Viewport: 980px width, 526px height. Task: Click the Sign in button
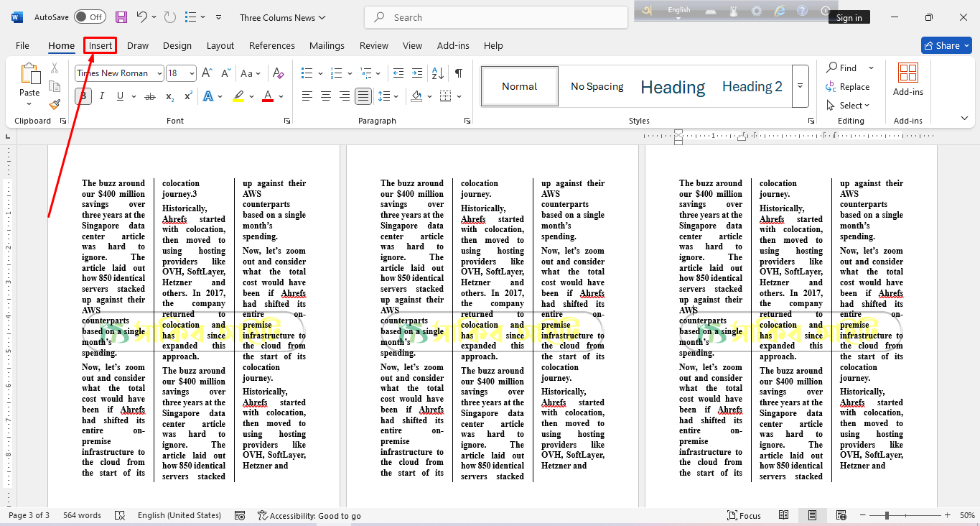pyautogui.click(x=849, y=18)
